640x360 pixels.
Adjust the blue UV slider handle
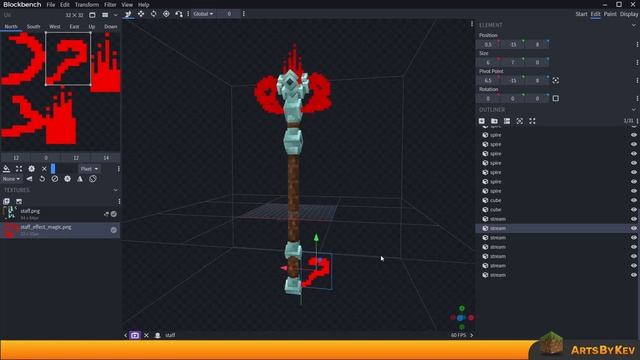click(53, 169)
